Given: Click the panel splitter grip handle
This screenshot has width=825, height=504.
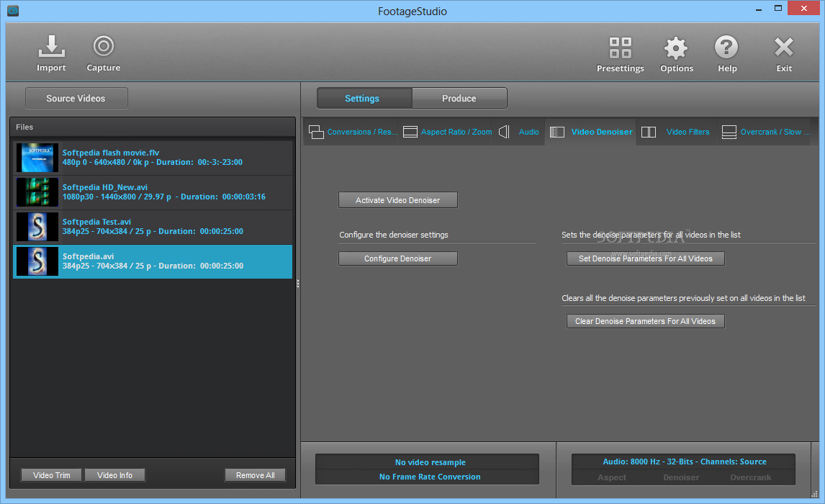Looking at the screenshot, I should pos(298,284).
